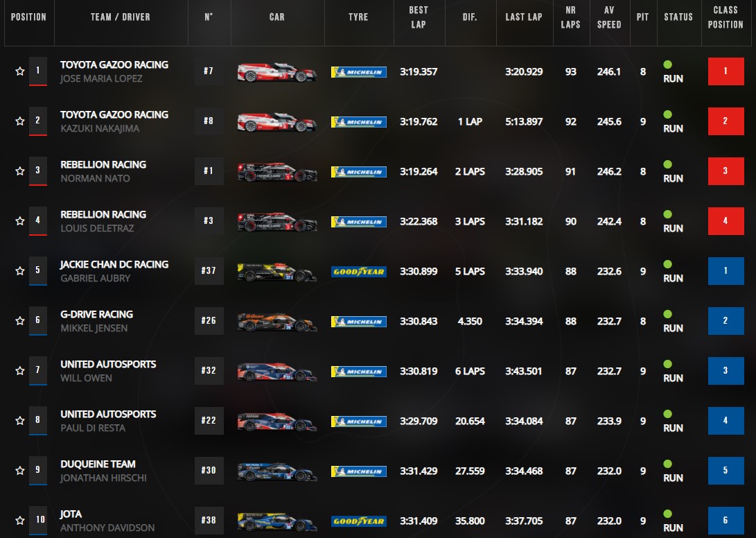
Task: Click green status dot in Gabriel Aubry row
Action: tap(668, 264)
